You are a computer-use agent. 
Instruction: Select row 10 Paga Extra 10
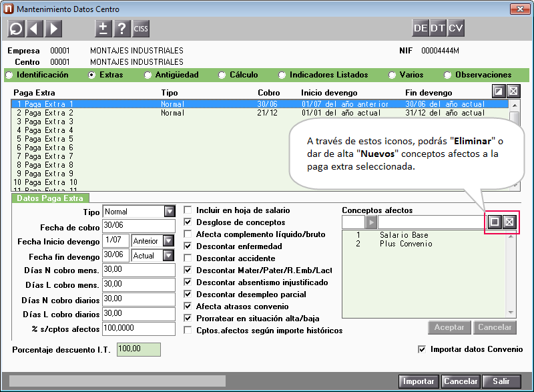click(260, 182)
